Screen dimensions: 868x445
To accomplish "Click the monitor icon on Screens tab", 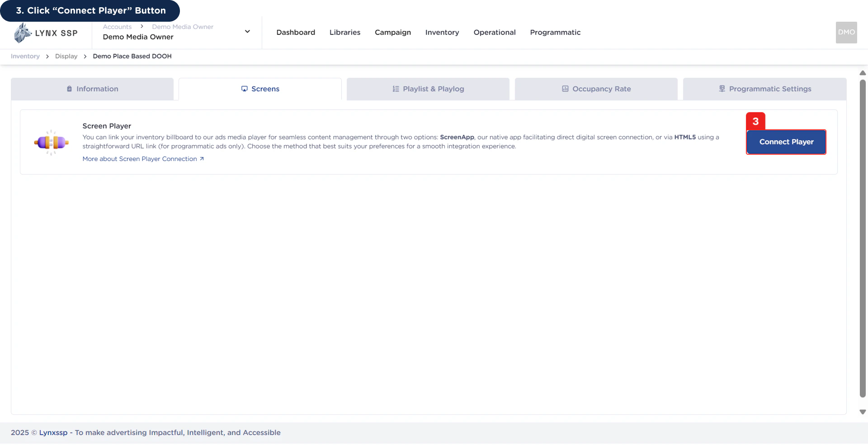I will (244, 89).
